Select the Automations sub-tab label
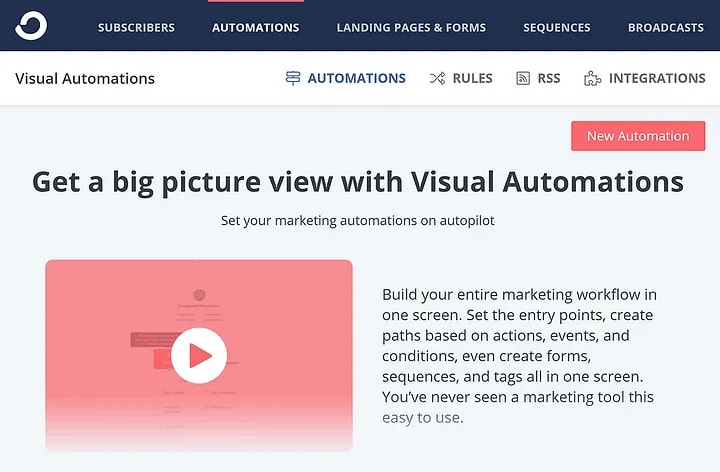720x472 pixels. point(357,79)
